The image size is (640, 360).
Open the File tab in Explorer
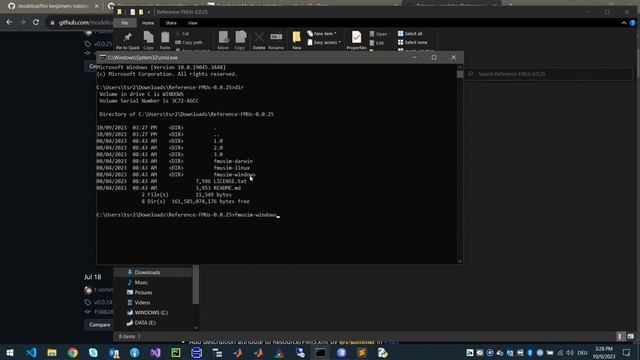click(x=125, y=23)
